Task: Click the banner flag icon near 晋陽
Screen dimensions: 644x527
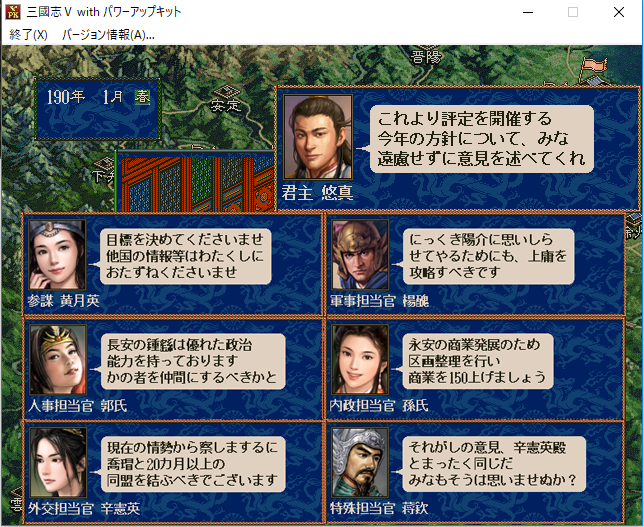Action: click(593, 66)
